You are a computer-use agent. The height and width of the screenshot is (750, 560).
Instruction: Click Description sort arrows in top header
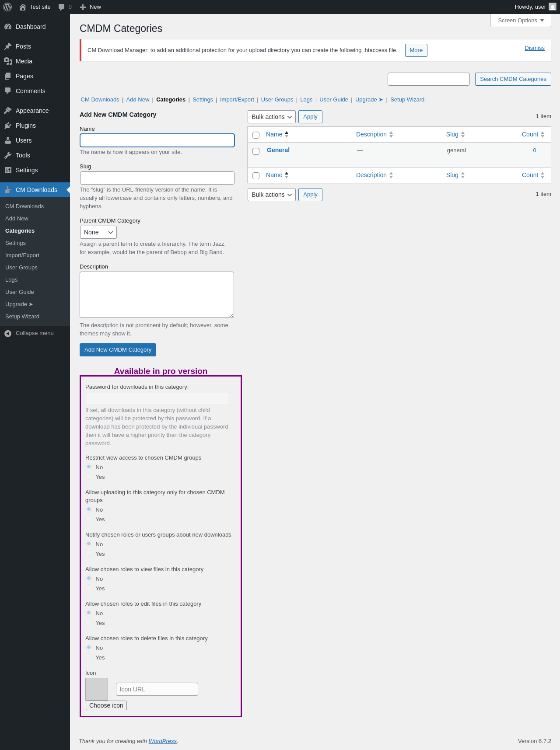click(x=391, y=134)
